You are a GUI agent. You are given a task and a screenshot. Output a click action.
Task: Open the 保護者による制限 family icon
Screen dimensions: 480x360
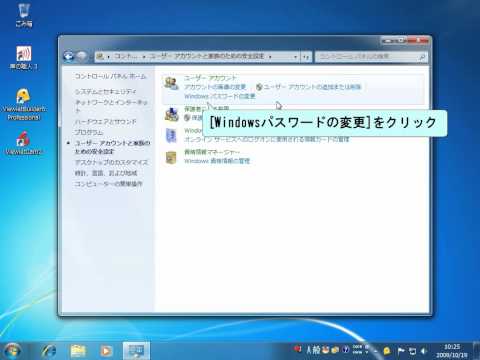click(172, 114)
